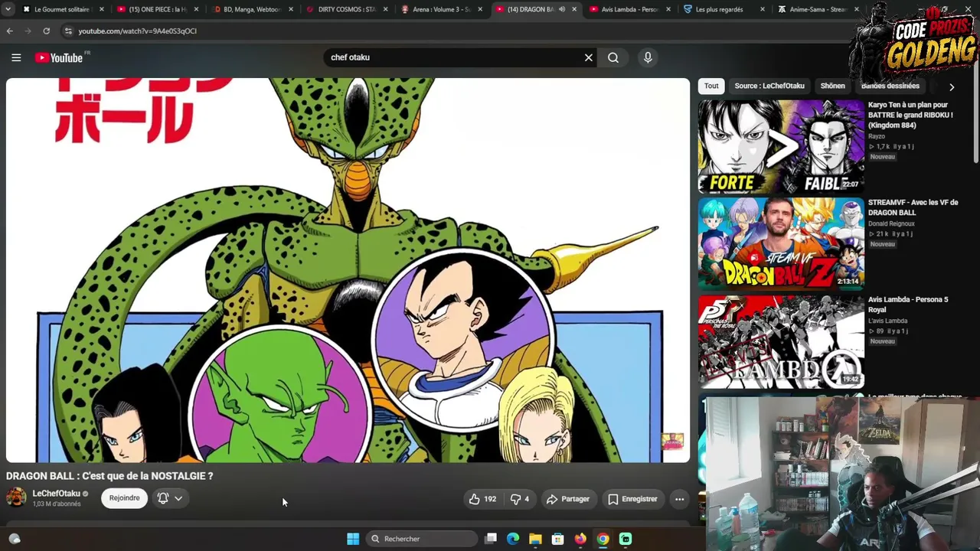Open the three-dot more actions menu
980x551 pixels.
tap(679, 499)
